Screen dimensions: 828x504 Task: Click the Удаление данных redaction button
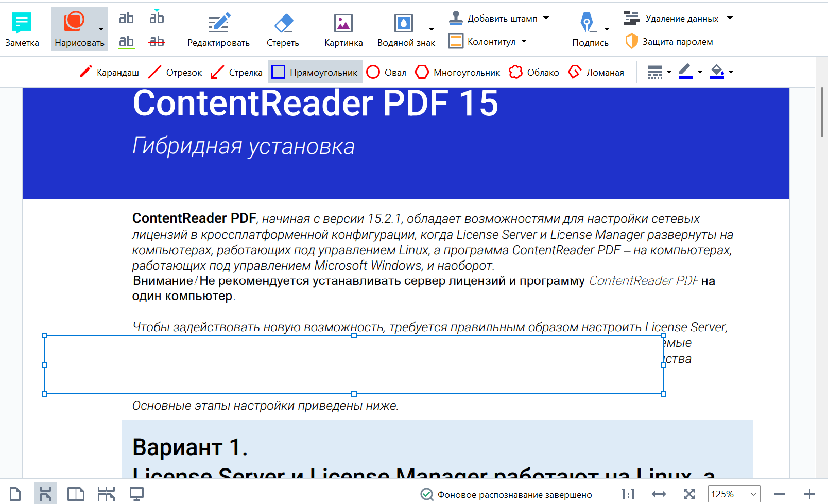tap(671, 19)
